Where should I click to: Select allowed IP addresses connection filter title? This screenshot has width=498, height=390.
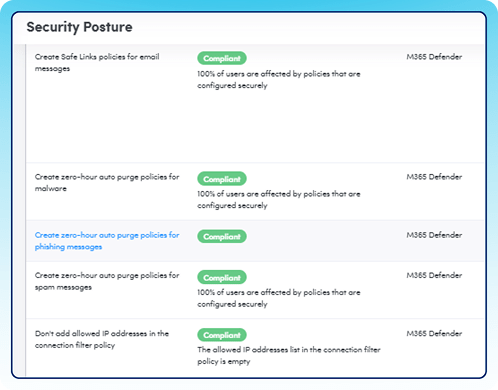click(102, 339)
